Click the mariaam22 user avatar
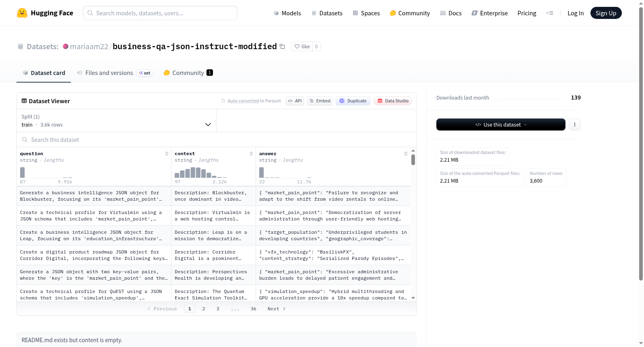 (x=66, y=46)
